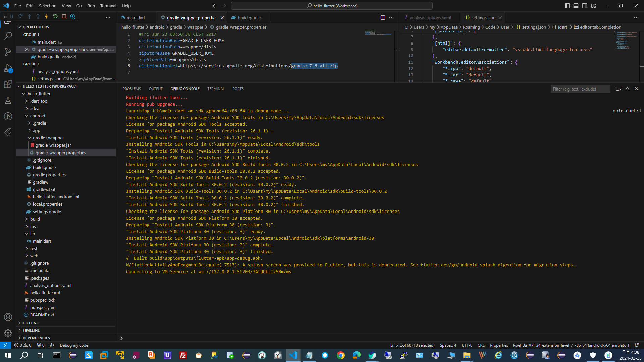Select the Pixel_3a emulator device

point(571,345)
